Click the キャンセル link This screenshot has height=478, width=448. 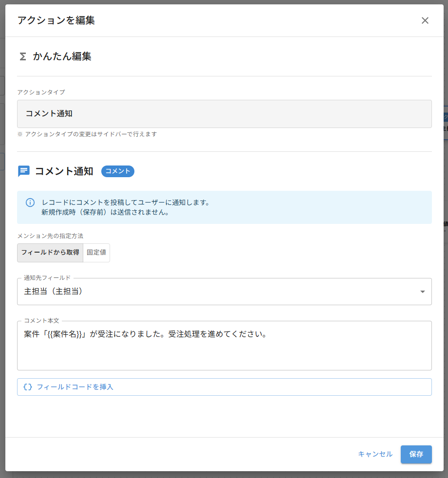point(375,454)
